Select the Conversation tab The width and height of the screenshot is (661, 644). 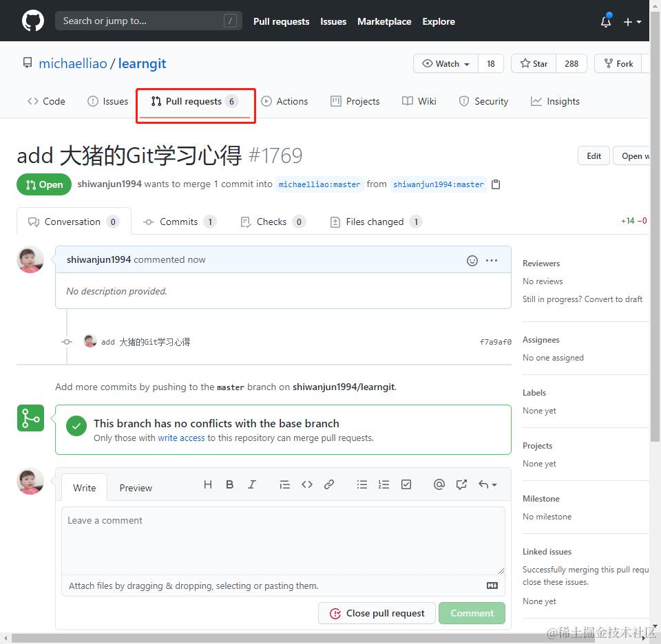(x=74, y=222)
